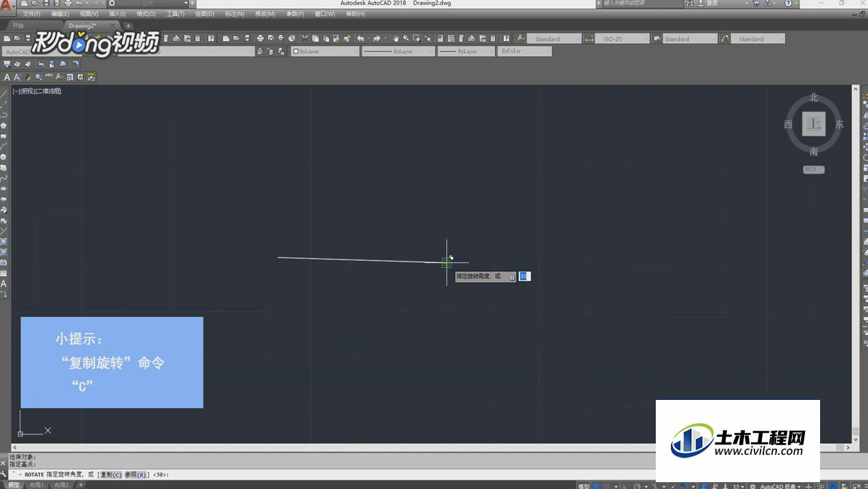Select the Multiline Text A tool
The image size is (868, 489).
[x=4, y=284]
